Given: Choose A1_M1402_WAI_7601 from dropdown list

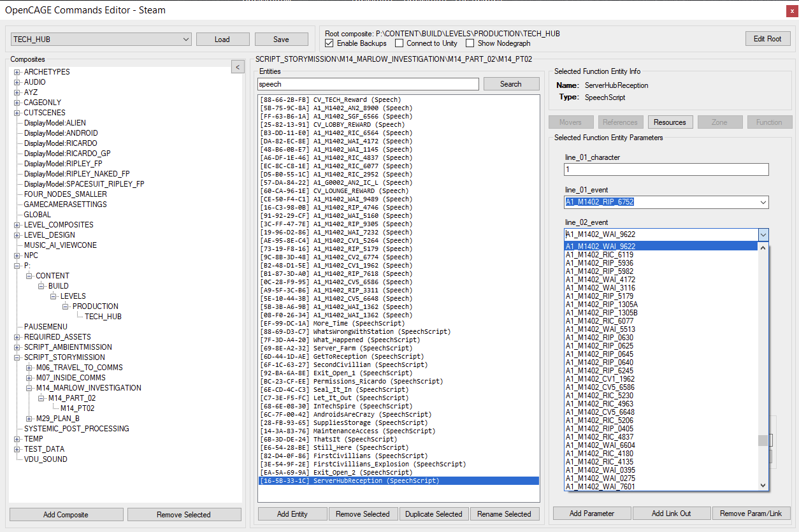Looking at the screenshot, I should tap(661, 486).
